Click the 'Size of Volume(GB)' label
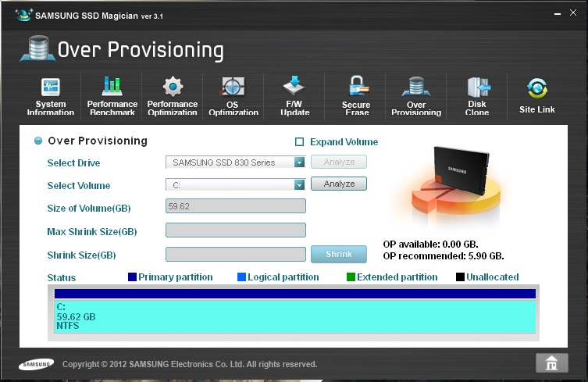 pos(89,209)
